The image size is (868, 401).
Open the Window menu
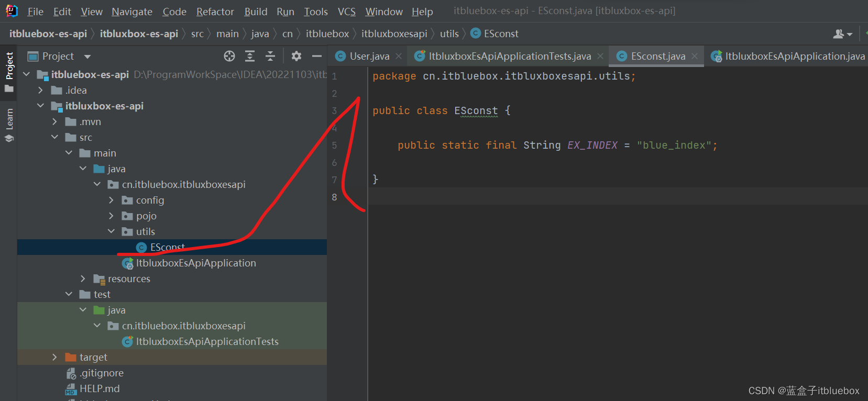pos(384,12)
